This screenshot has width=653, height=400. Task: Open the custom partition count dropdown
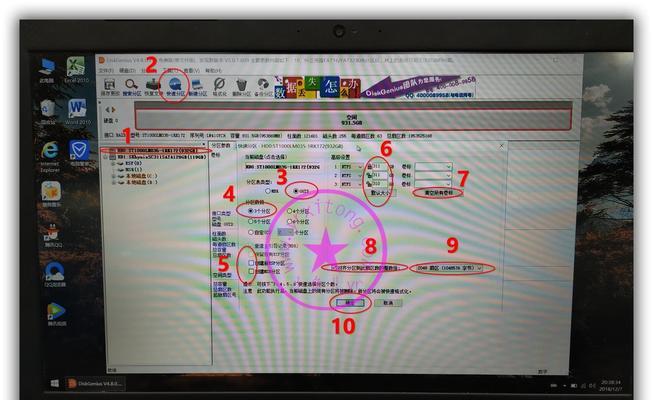[285, 232]
